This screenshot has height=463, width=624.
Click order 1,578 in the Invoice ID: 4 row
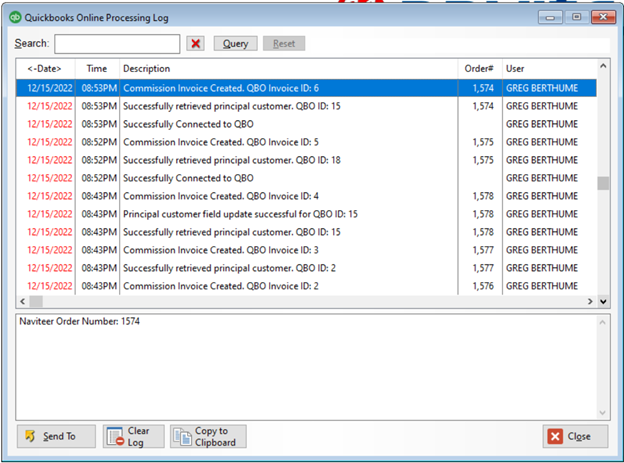(483, 196)
